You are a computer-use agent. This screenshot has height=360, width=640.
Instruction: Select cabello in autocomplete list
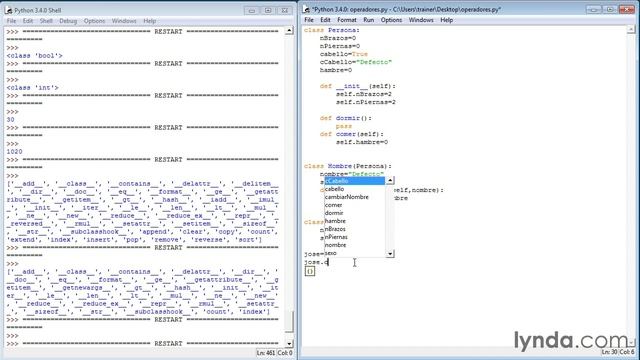[x=355, y=189]
